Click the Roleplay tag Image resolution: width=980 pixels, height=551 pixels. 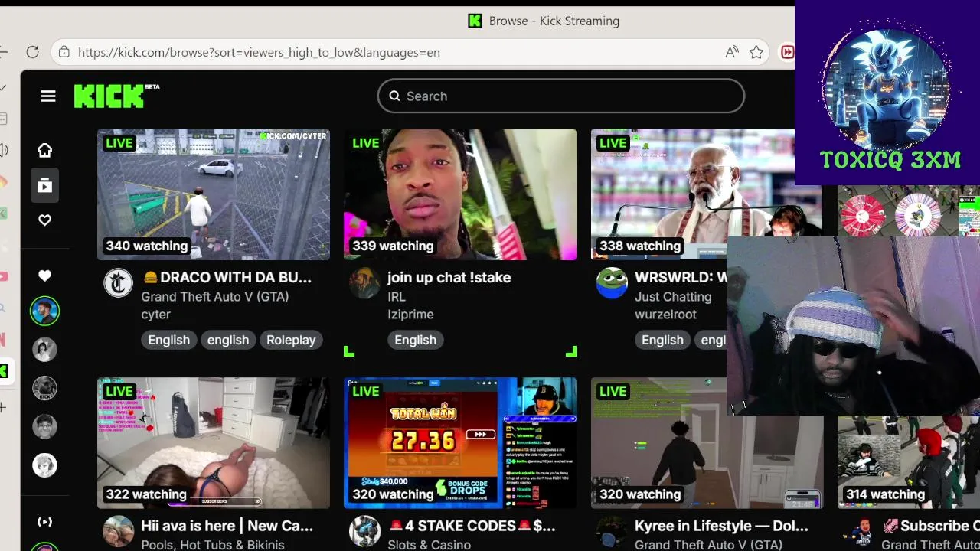click(x=291, y=340)
